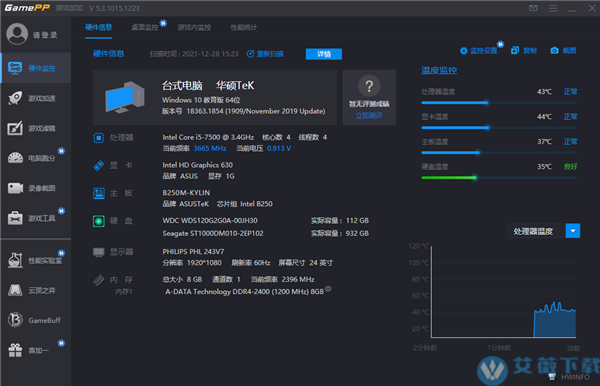
Task: Click the 复制 copy icon
Action: 515,50
